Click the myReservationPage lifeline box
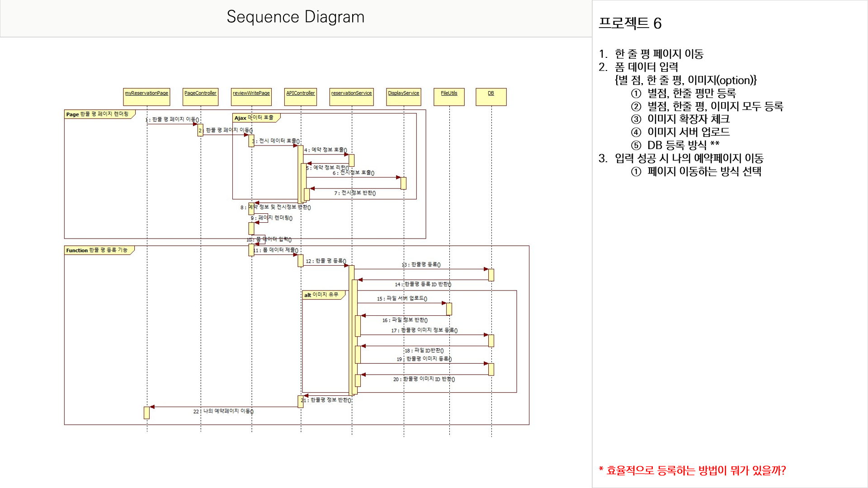The width and height of the screenshot is (868, 488). pos(146,96)
